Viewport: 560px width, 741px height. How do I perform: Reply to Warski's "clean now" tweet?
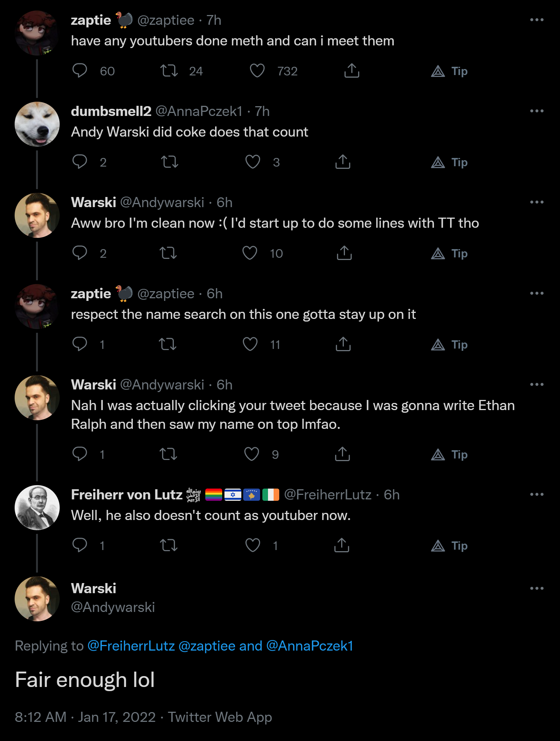point(80,253)
